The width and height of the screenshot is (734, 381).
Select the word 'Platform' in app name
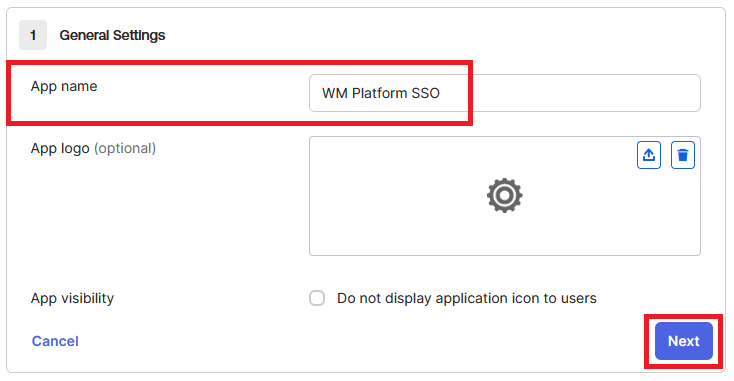(380, 93)
